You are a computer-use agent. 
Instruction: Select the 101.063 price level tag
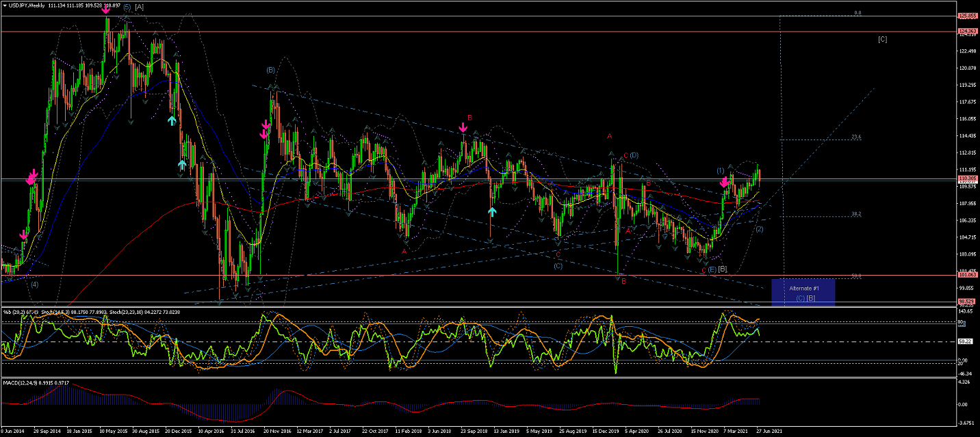point(966,276)
